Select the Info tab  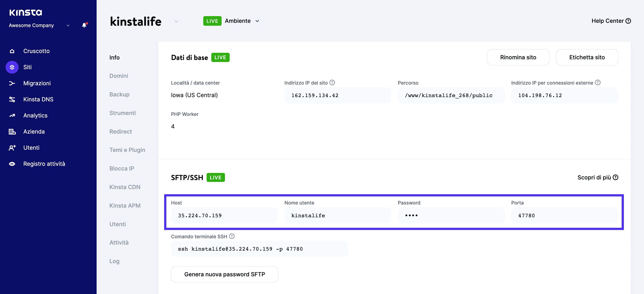[x=114, y=58]
